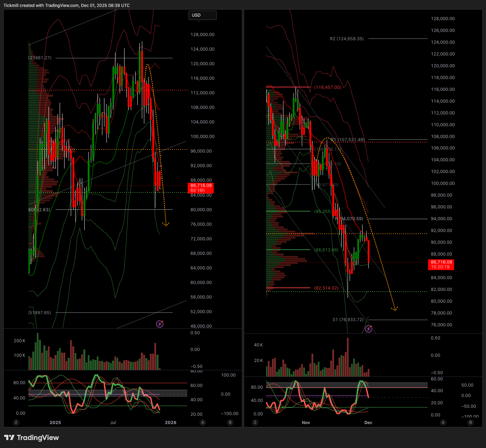The width and height of the screenshot is (486, 448).
Task: Click the lightning event icon on right chart
Action: click(368, 329)
